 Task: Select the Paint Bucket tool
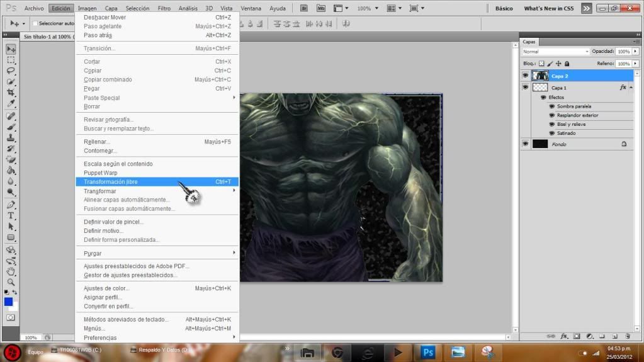11,170
